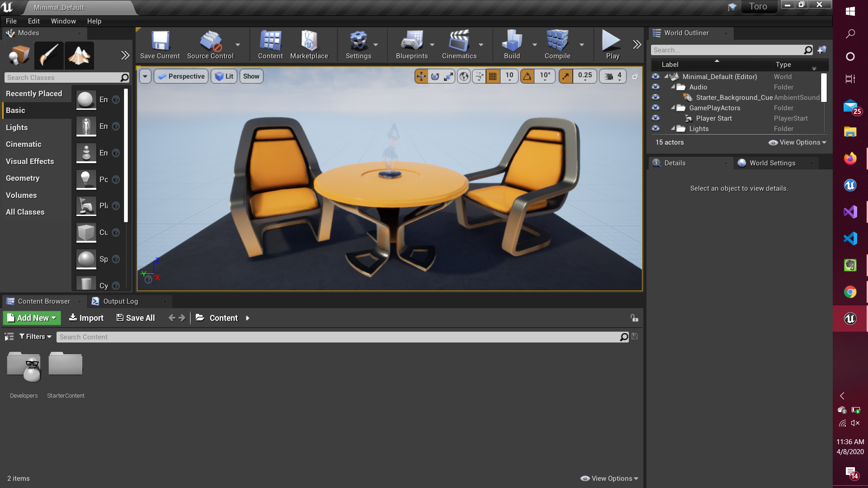Switch to the Output Log tab
Screen dimensions: 868x488
click(x=120, y=301)
